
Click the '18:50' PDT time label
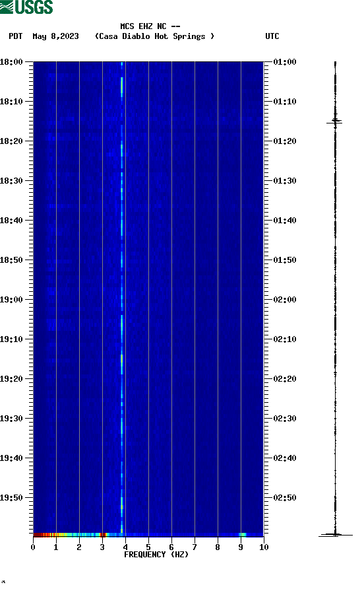(x=11, y=260)
